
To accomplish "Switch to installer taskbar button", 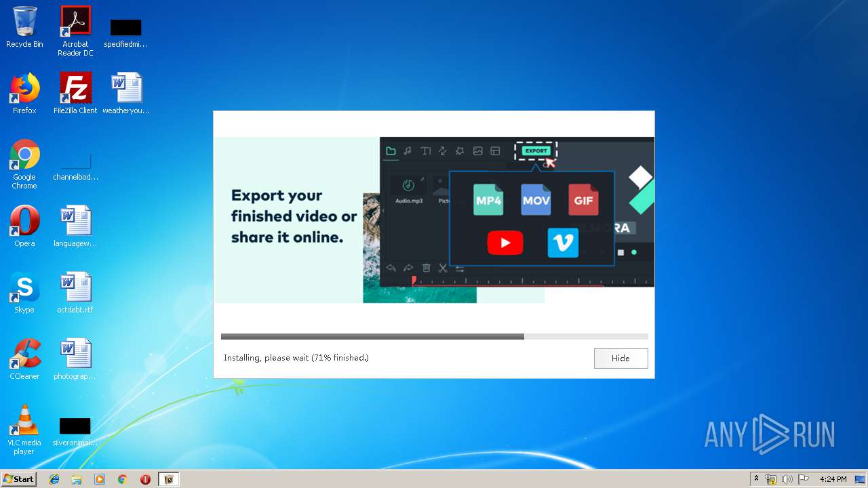I will tap(169, 479).
